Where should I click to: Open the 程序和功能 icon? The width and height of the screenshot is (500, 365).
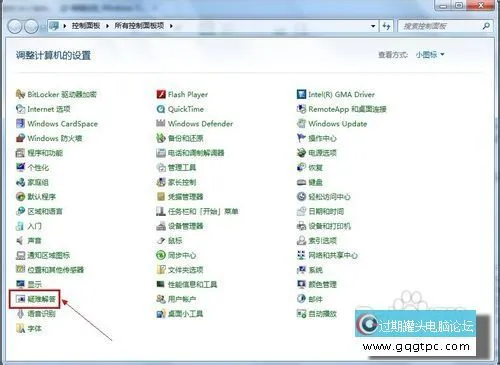point(20,153)
